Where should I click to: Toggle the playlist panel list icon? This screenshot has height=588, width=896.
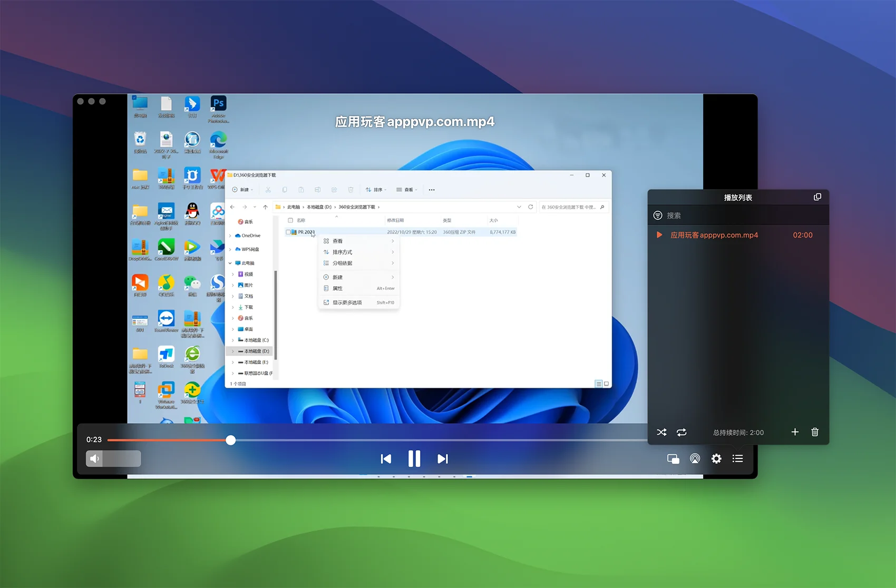[738, 459]
